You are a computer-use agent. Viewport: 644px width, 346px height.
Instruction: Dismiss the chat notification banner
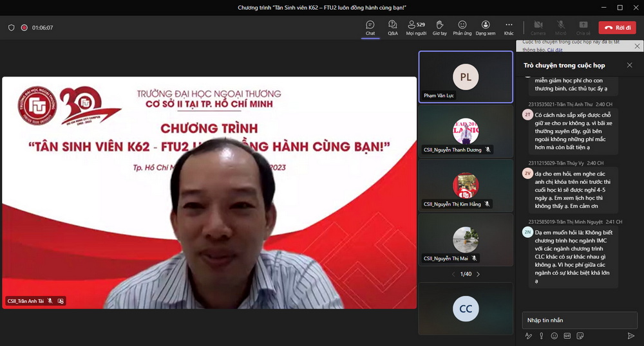(637, 46)
